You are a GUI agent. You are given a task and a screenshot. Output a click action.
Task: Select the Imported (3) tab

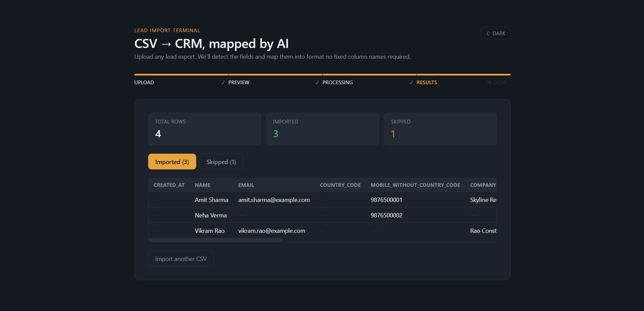tap(172, 162)
